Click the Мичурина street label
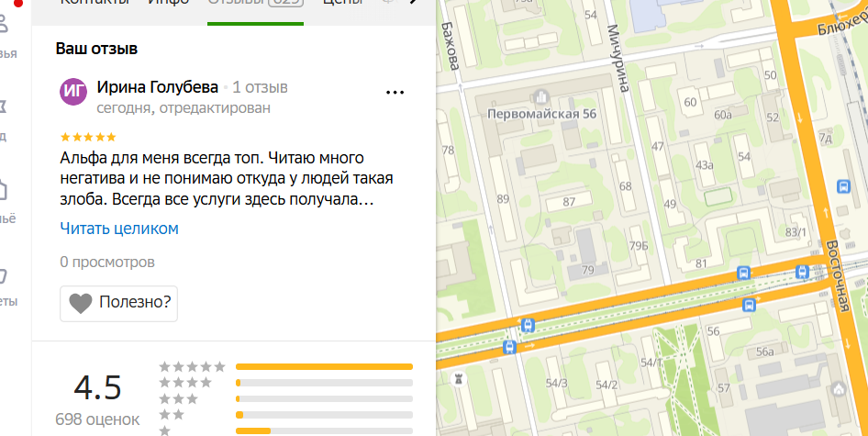The height and width of the screenshot is (436, 868). (x=619, y=58)
